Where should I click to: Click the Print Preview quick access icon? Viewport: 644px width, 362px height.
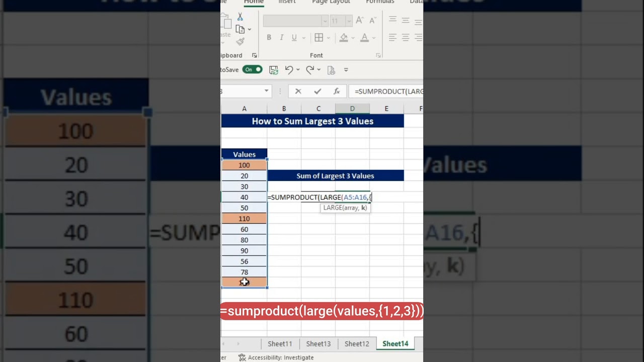[331, 70]
